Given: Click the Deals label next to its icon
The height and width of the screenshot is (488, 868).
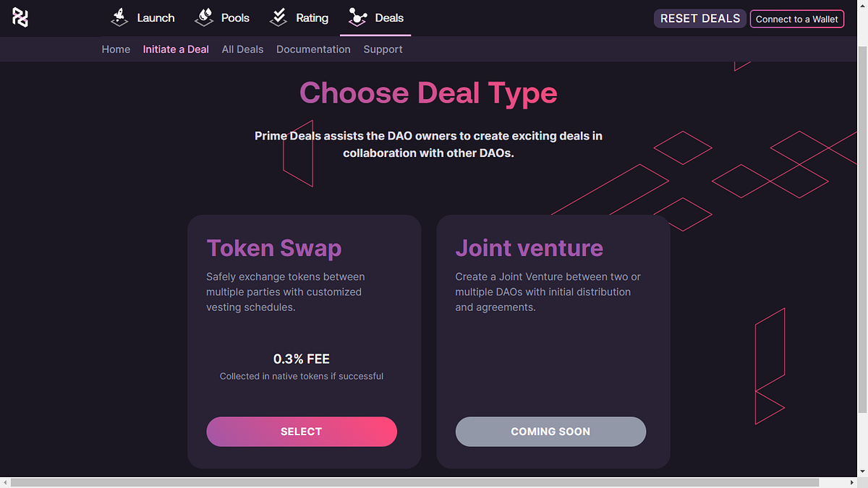Looking at the screenshot, I should pyautogui.click(x=389, y=17).
